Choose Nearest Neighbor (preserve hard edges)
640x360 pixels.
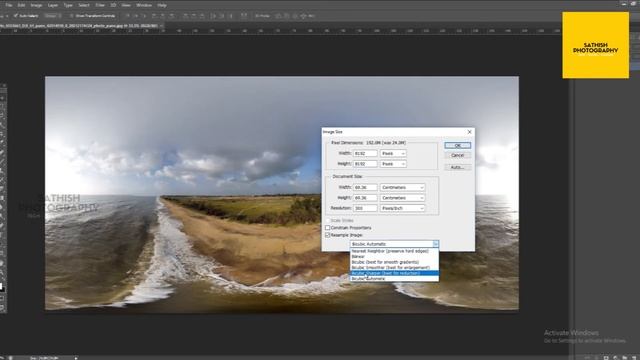coord(394,251)
